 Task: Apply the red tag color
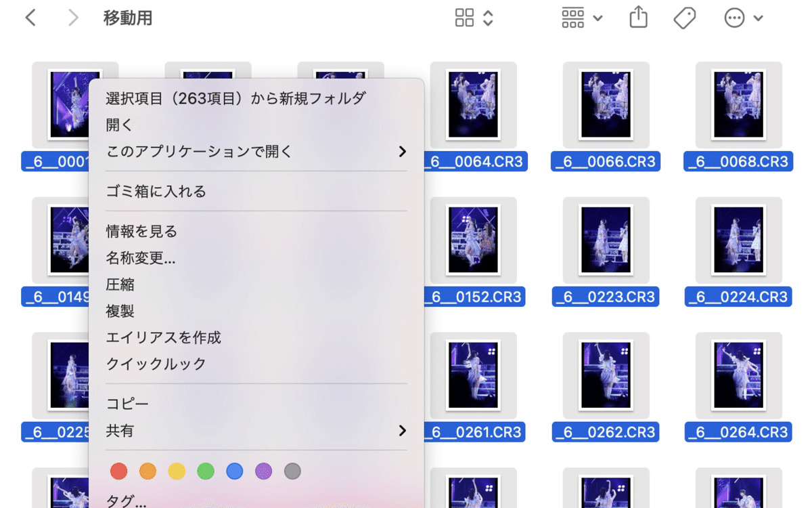(118, 471)
